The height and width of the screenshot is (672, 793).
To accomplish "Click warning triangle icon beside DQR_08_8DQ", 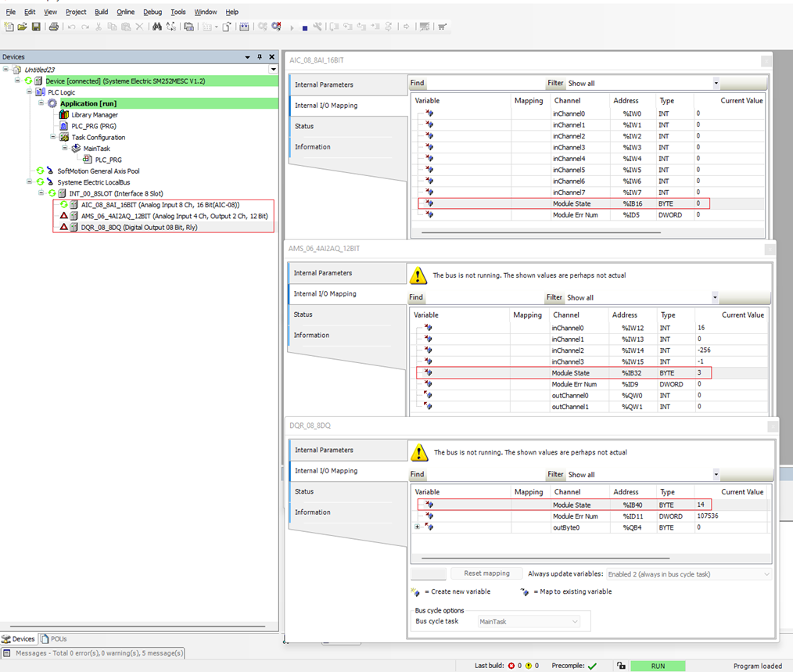I will click(x=63, y=228).
